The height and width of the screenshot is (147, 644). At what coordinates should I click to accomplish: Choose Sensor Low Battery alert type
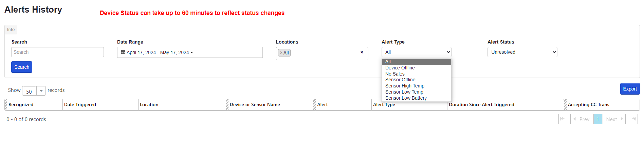(x=417, y=98)
